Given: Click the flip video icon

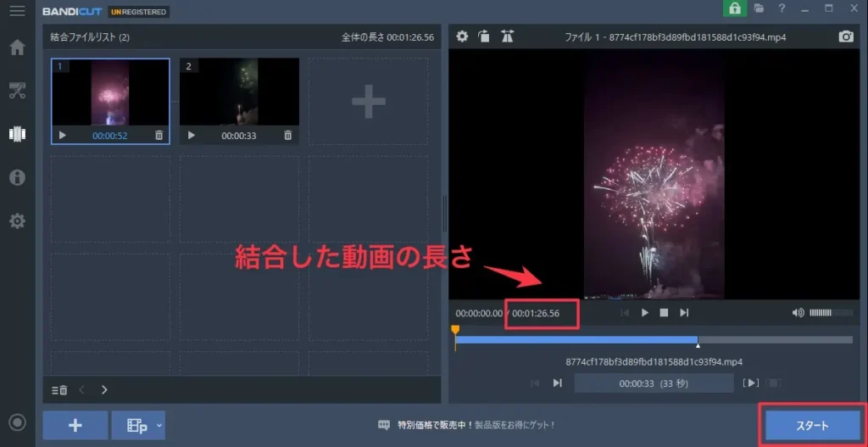Looking at the screenshot, I should [507, 36].
